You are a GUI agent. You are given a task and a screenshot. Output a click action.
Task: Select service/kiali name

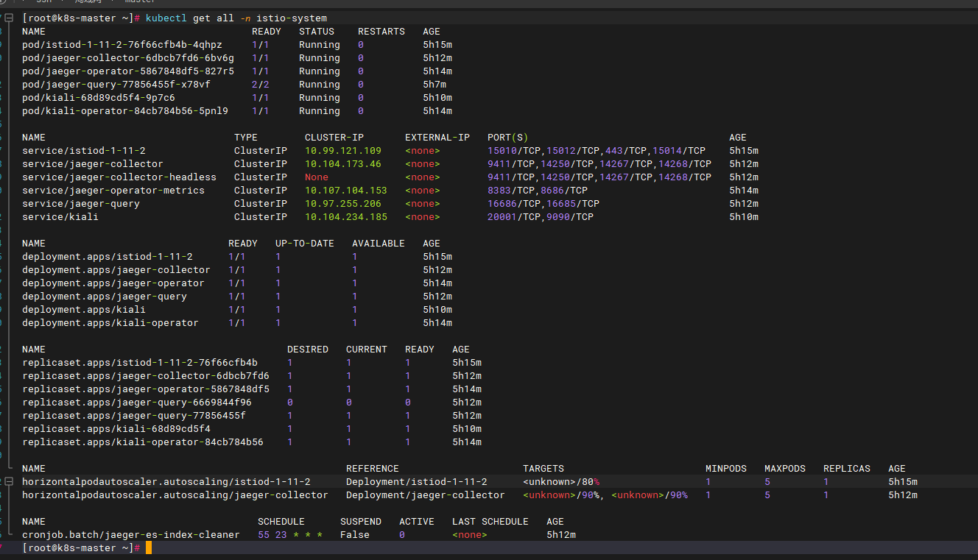pyautogui.click(x=60, y=216)
